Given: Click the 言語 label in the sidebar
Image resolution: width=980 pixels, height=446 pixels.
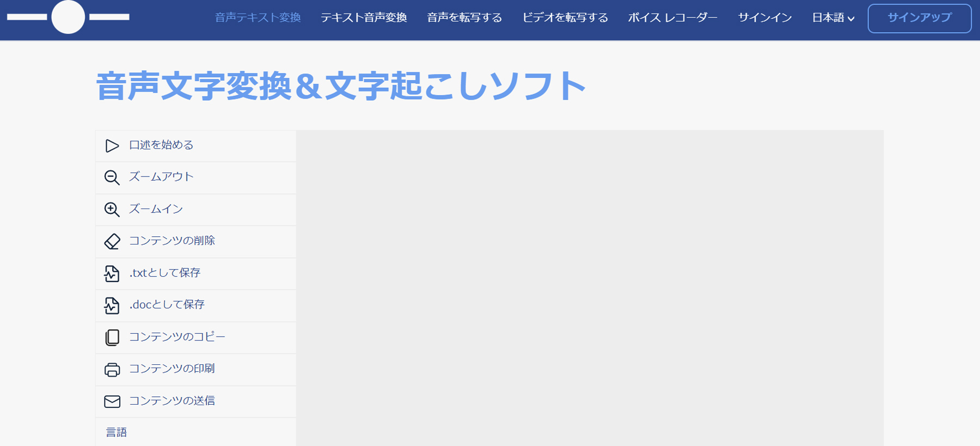Looking at the screenshot, I should point(117,432).
